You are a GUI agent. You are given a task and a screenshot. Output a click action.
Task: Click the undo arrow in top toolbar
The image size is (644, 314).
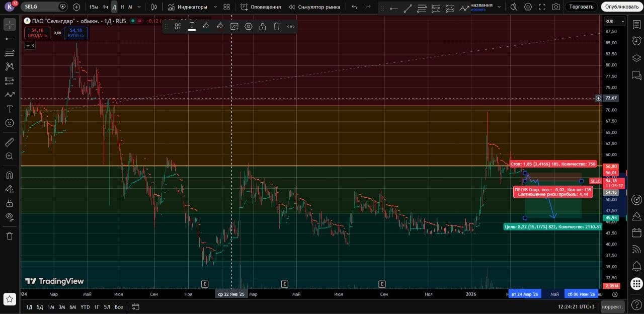click(354, 7)
